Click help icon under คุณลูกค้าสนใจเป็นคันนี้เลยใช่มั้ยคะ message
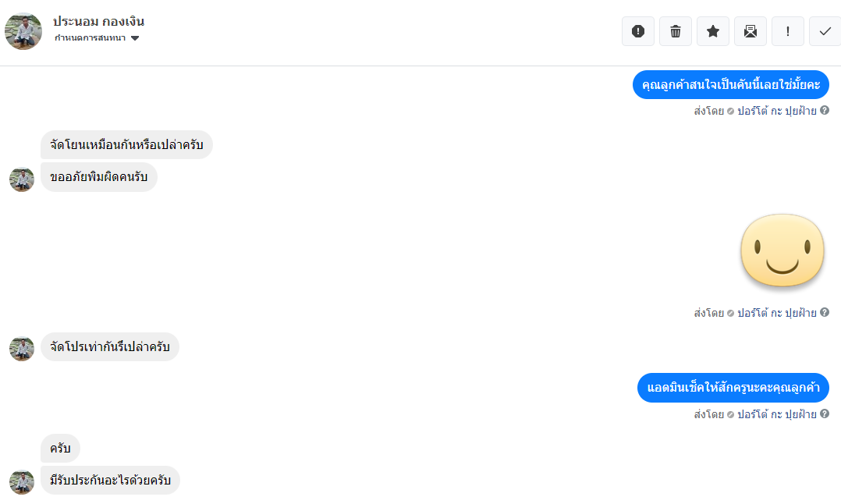The width and height of the screenshot is (841, 504). 825,111
